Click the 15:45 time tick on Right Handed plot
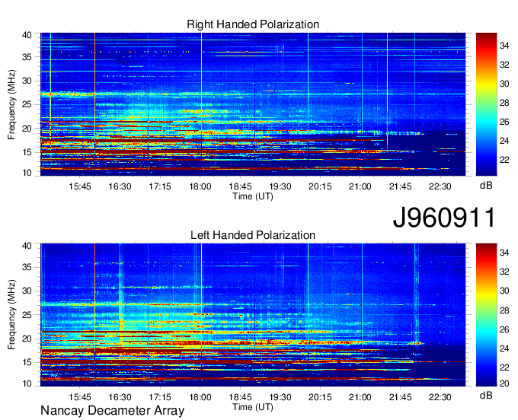Screen dimensions: 518x420 (80, 186)
